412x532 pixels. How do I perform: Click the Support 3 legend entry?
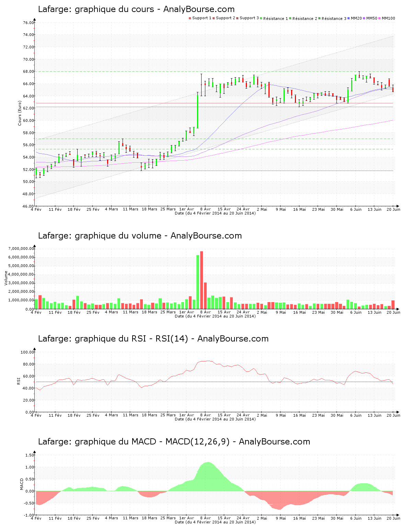coord(248,18)
